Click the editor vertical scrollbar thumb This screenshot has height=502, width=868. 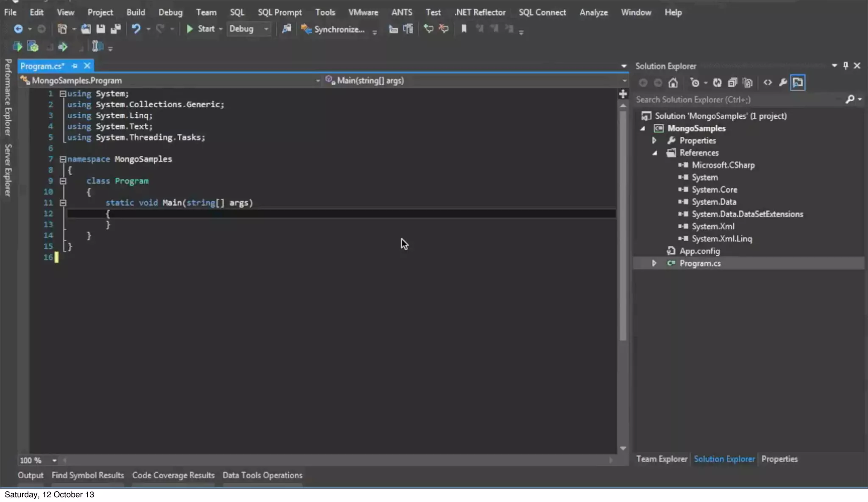tap(623, 225)
